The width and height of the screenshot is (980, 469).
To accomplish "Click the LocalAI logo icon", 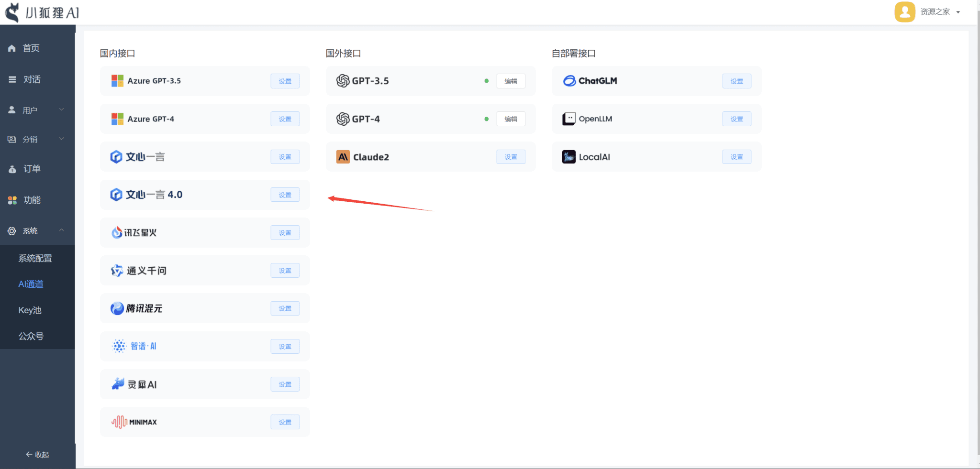I will pos(569,157).
